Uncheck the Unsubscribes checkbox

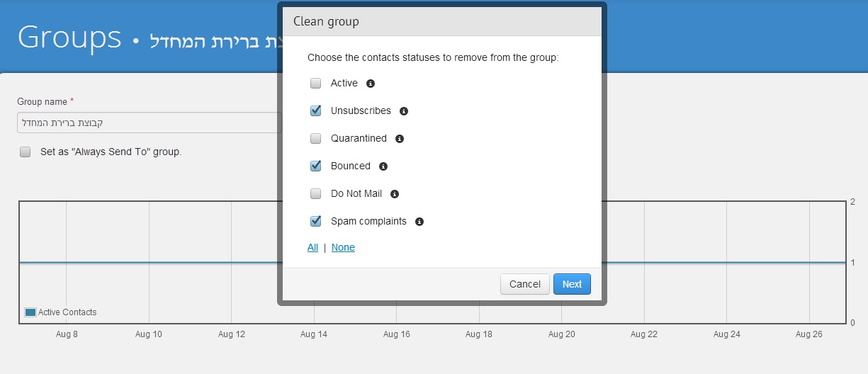pyautogui.click(x=316, y=111)
